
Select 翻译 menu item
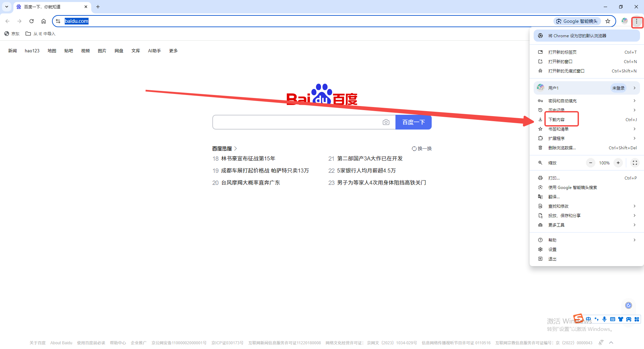pyautogui.click(x=587, y=197)
